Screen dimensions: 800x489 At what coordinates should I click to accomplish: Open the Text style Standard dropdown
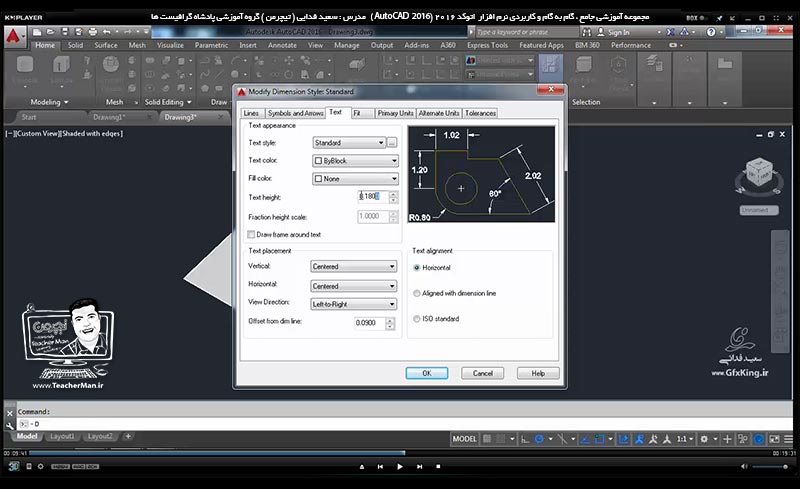[x=349, y=142]
